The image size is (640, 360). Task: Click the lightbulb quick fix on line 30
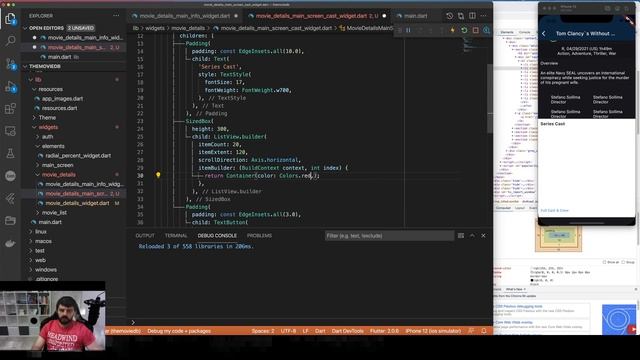[158, 175]
